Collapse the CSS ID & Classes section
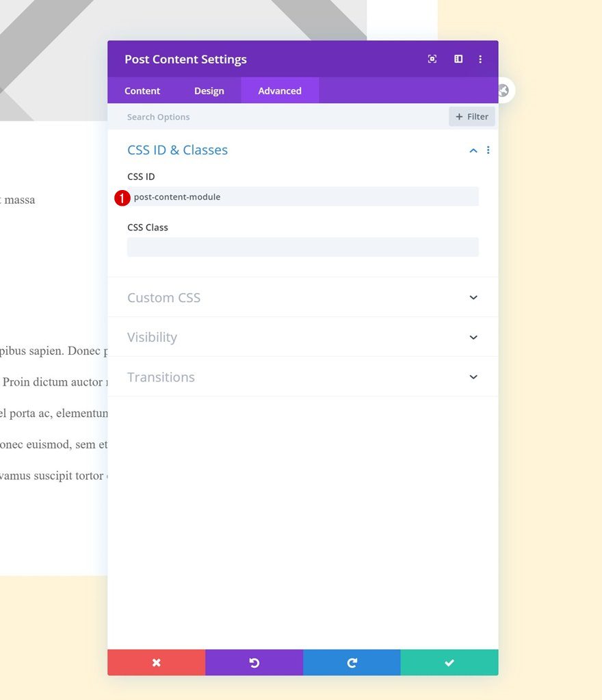This screenshot has height=700, width=602. 473,150
